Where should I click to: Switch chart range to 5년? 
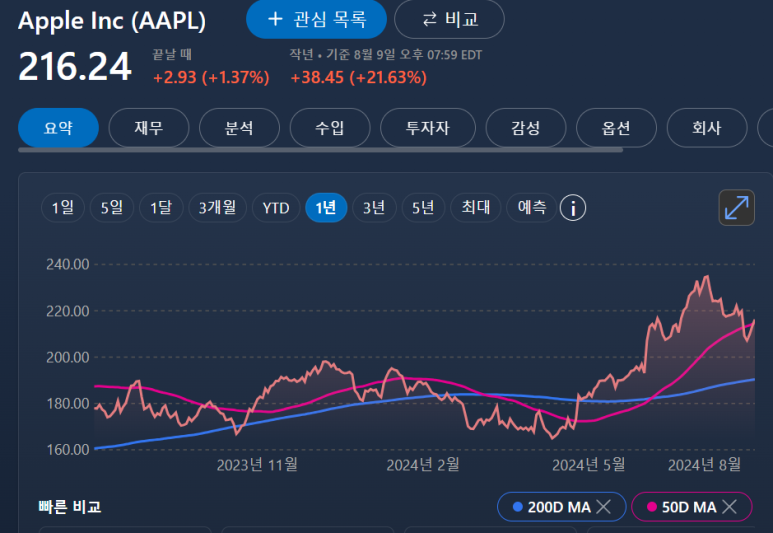point(423,208)
